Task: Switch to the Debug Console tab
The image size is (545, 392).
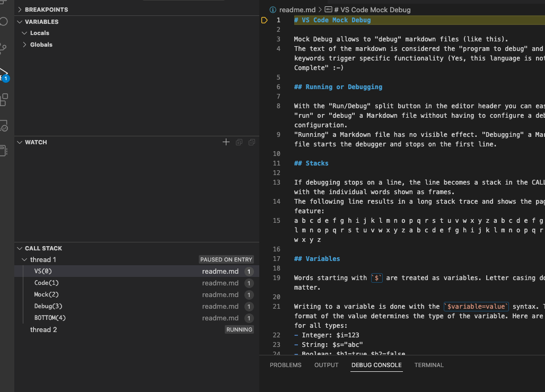Action: point(376,365)
